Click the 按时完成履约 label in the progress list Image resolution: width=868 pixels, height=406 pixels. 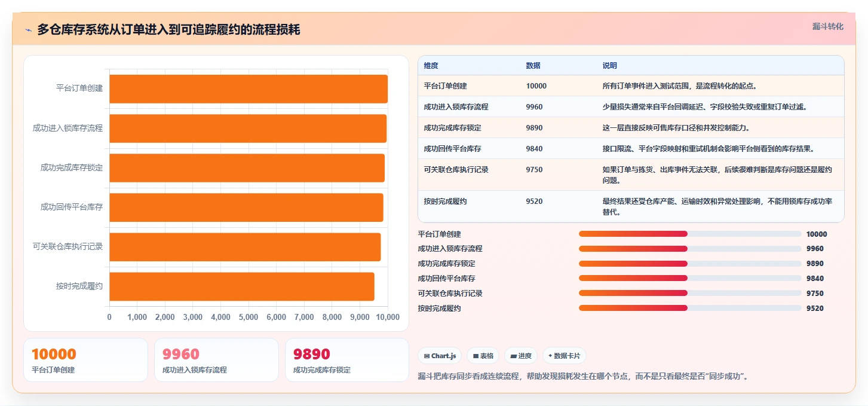click(x=439, y=309)
